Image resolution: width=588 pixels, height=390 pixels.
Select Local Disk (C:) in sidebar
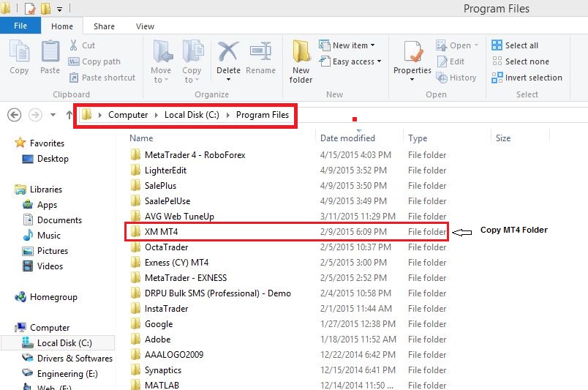coord(57,342)
